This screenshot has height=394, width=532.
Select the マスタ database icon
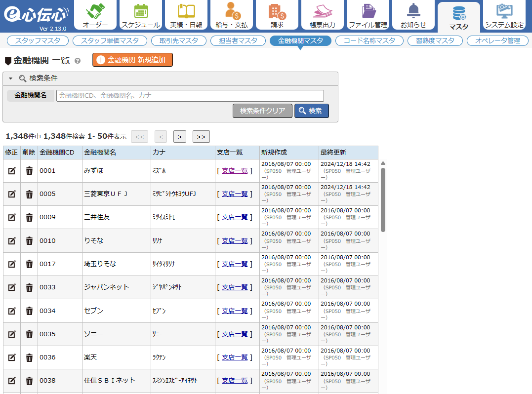pyautogui.click(x=459, y=17)
